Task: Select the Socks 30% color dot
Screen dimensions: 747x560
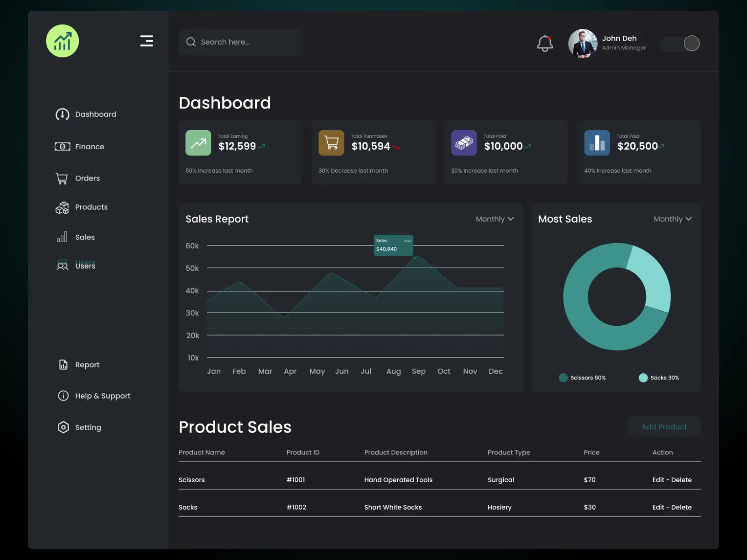Action: point(643,378)
